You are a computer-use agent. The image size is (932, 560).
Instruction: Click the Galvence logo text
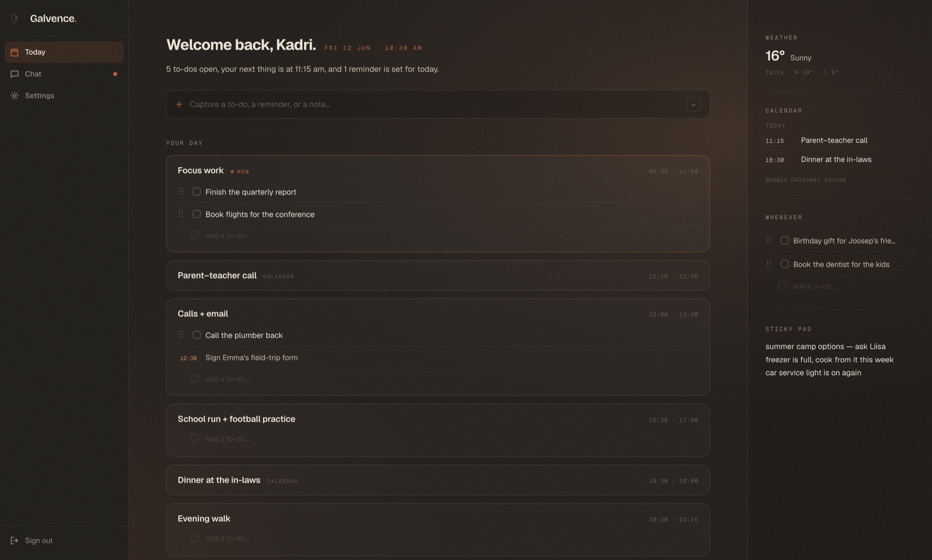(x=53, y=18)
